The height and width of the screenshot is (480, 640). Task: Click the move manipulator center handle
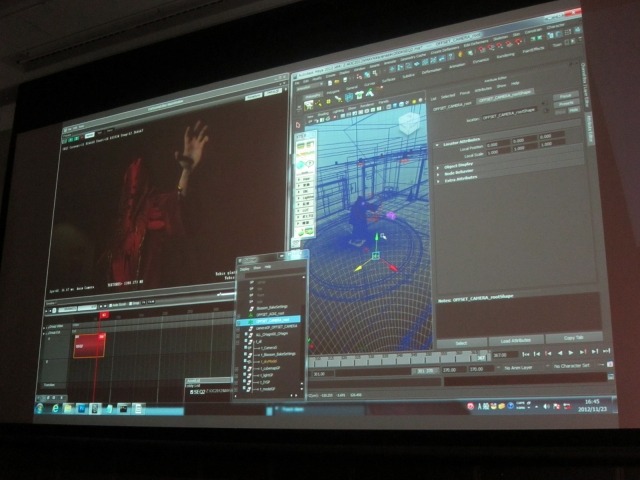coord(376,255)
